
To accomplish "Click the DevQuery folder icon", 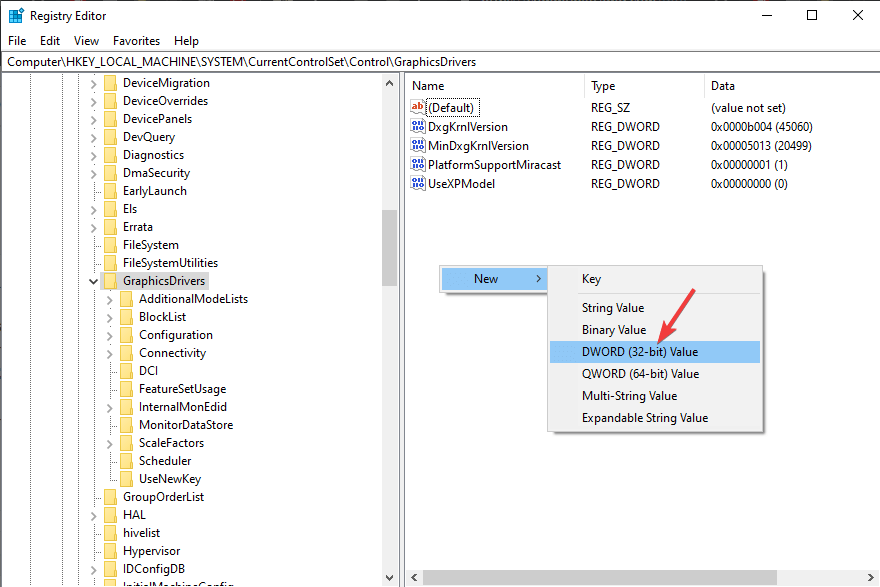I will (111, 137).
